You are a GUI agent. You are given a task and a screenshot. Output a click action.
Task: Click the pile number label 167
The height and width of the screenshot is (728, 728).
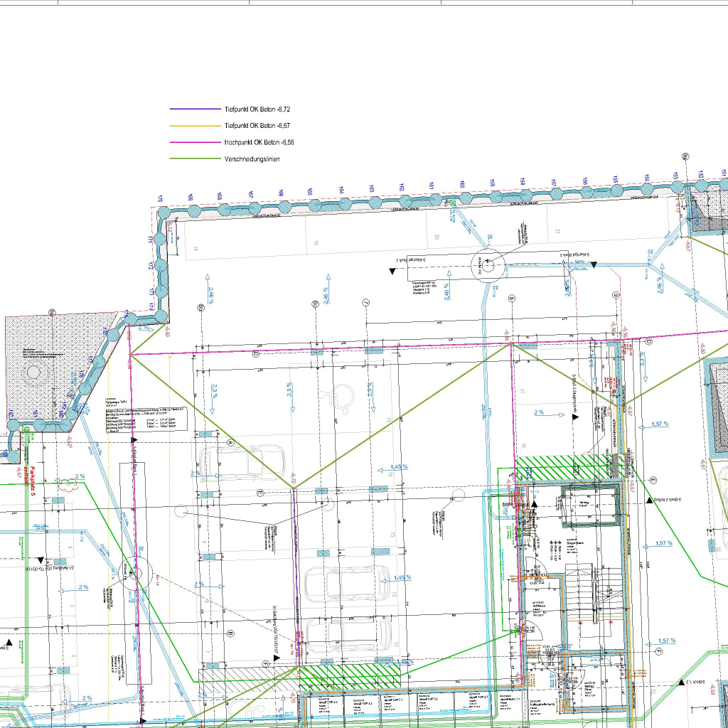tap(251, 195)
